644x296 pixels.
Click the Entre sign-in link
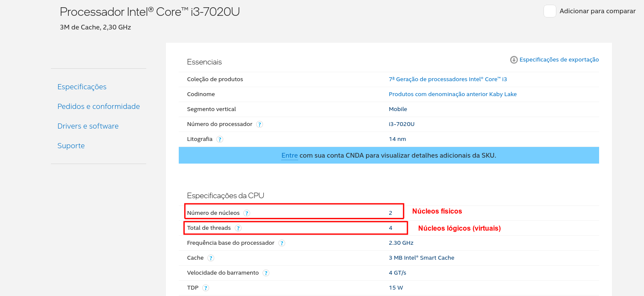(x=290, y=155)
